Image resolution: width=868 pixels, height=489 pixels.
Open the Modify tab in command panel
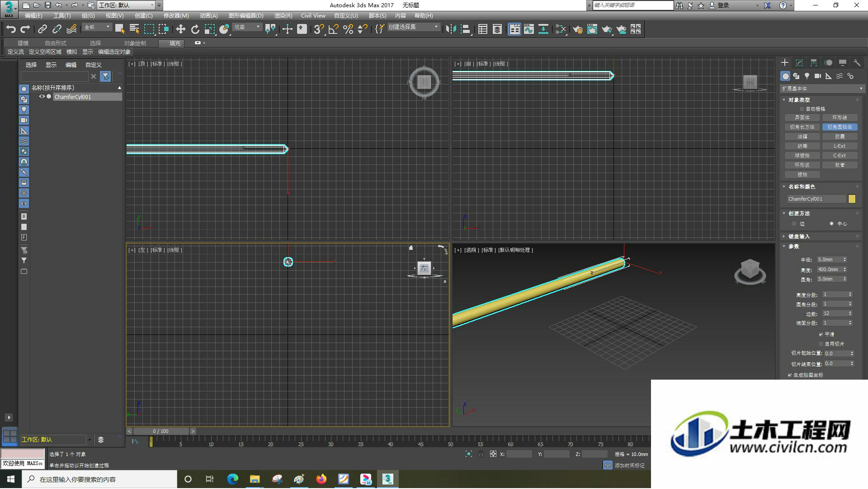(x=799, y=63)
